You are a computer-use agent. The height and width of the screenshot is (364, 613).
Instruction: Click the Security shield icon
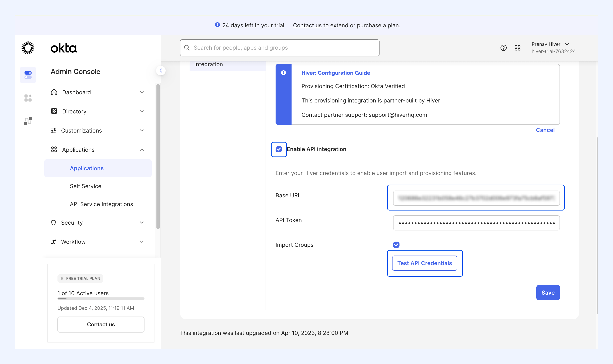53,222
